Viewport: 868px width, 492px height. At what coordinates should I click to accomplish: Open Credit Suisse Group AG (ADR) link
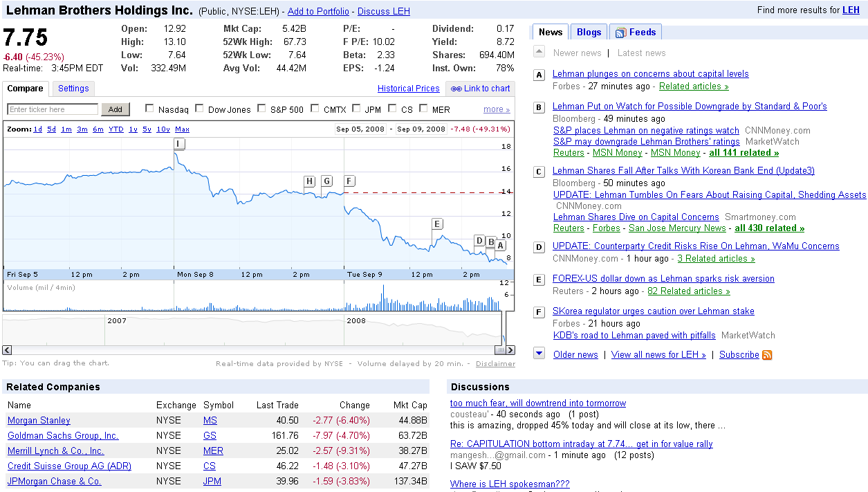69,466
